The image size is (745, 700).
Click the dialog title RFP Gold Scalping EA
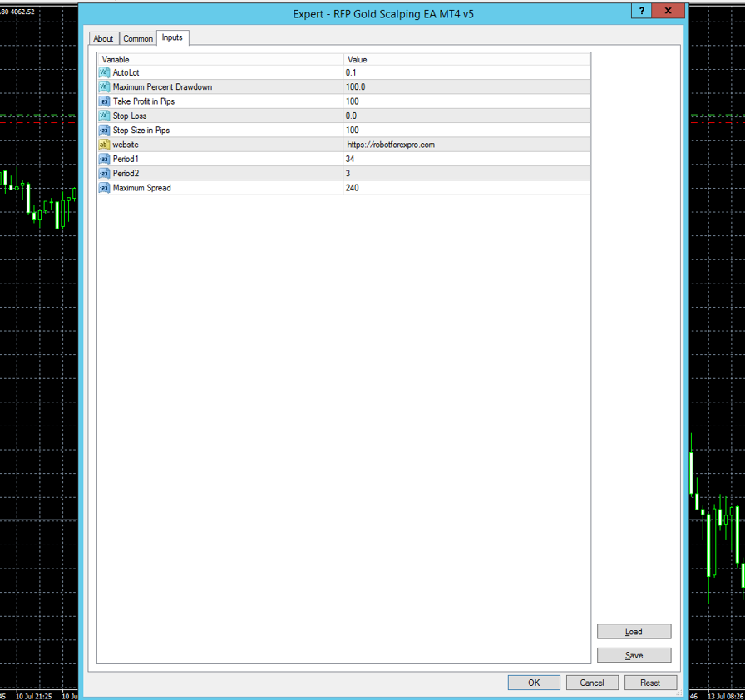(x=383, y=14)
